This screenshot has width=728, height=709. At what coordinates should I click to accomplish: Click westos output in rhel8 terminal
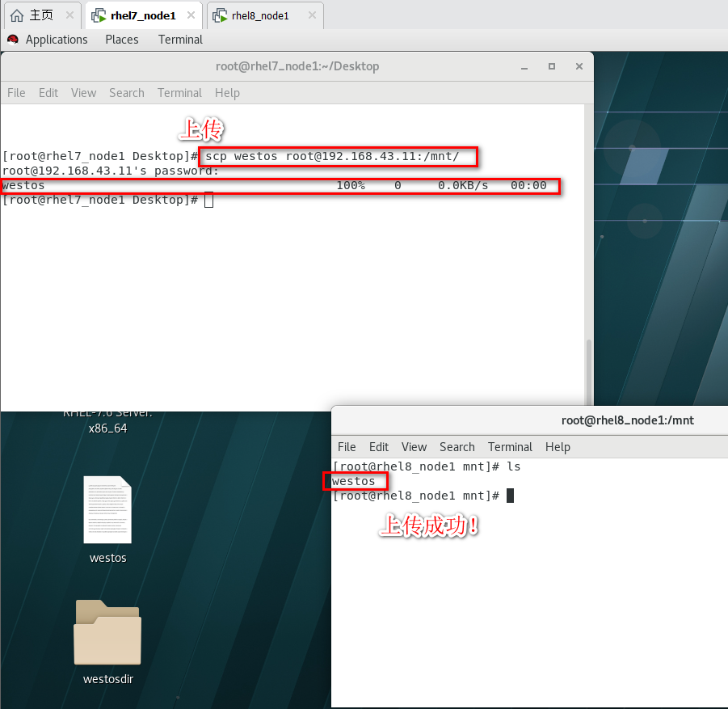pyautogui.click(x=354, y=481)
